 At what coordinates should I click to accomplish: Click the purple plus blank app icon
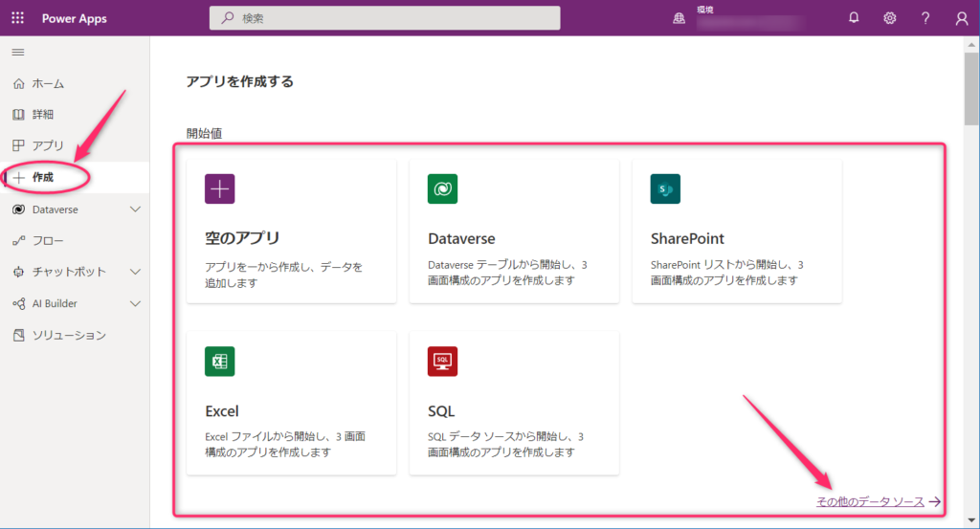[219, 188]
